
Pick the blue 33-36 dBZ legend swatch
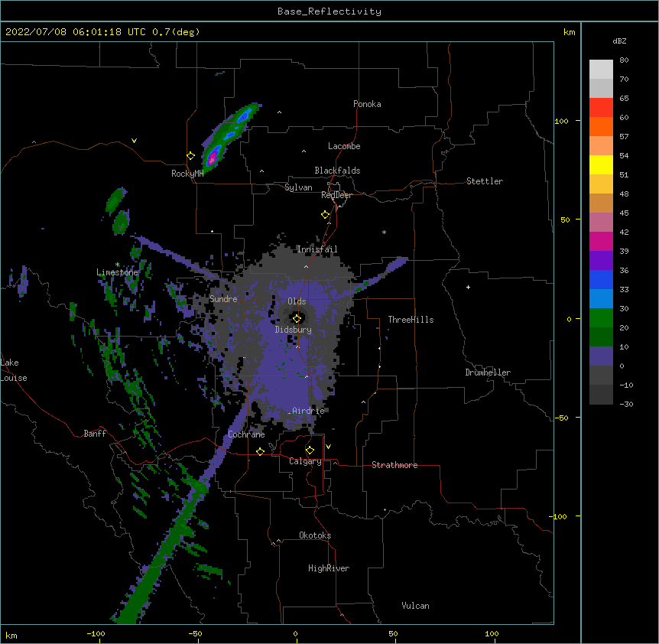(x=601, y=279)
